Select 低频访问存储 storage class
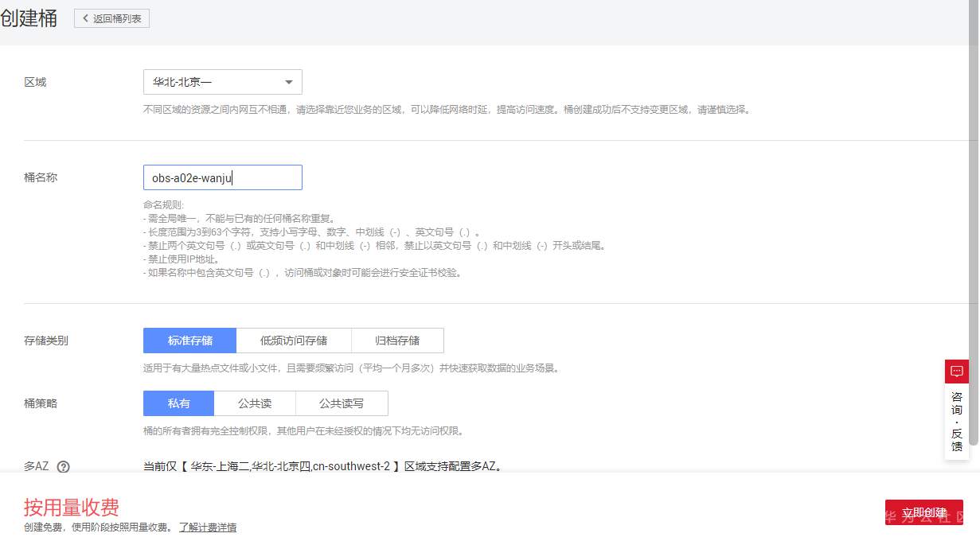Image resolution: width=980 pixels, height=541 pixels. pyautogui.click(x=294, y=341)
